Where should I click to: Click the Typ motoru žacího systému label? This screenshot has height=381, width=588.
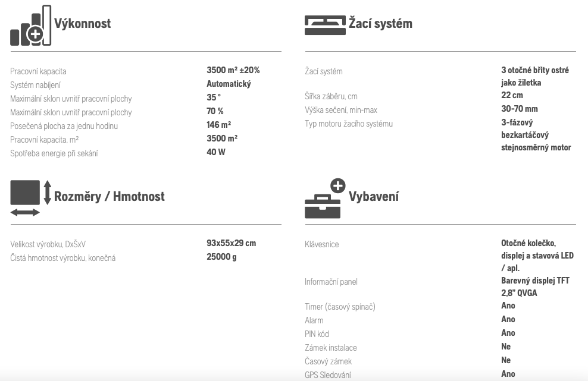pyautogui.click(x=349, y=124)
